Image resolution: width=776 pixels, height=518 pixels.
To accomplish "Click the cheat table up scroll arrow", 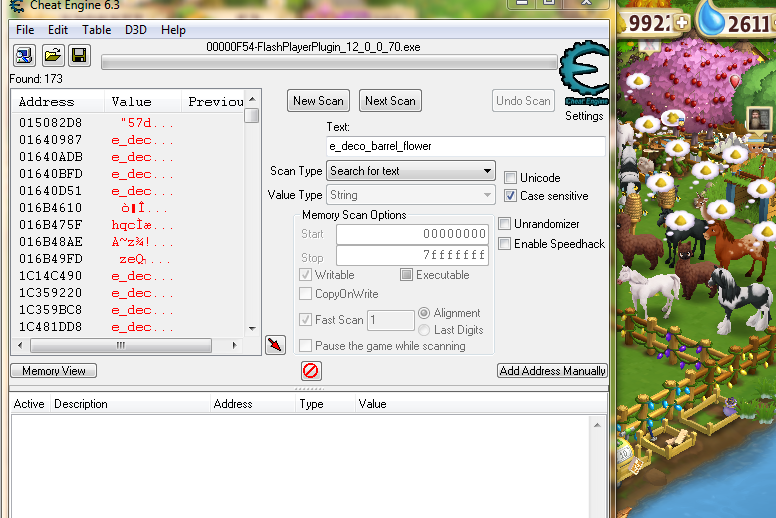I will coord(597,425).
